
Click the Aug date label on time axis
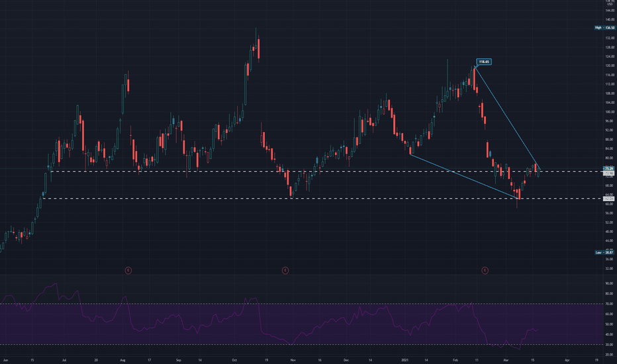[122, 360]
